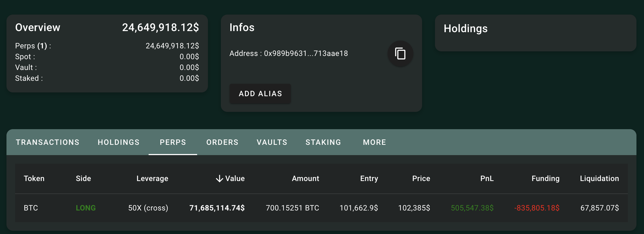The height and width of the screenshot is (234, 644).
Task: Click the 0x989b9631...713aae18 address text
Action: pyautogui.click(x=306, y=54)
